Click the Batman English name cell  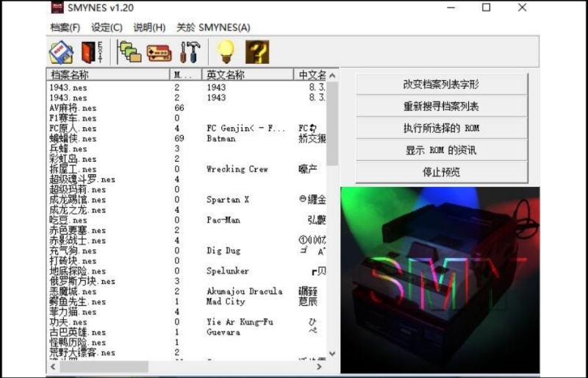(221, 138)
